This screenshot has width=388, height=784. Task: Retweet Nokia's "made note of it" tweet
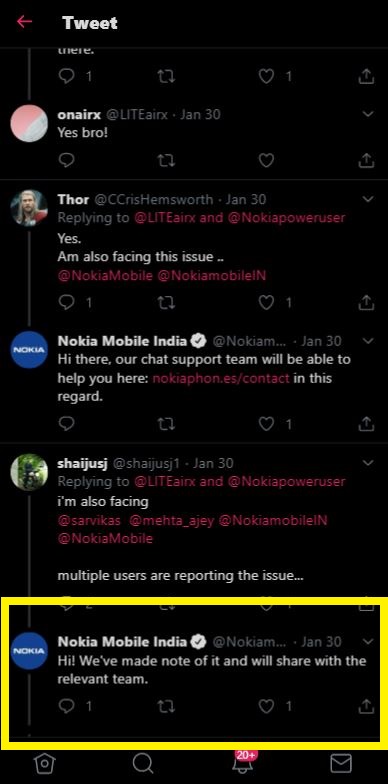(x=166, y=706)
